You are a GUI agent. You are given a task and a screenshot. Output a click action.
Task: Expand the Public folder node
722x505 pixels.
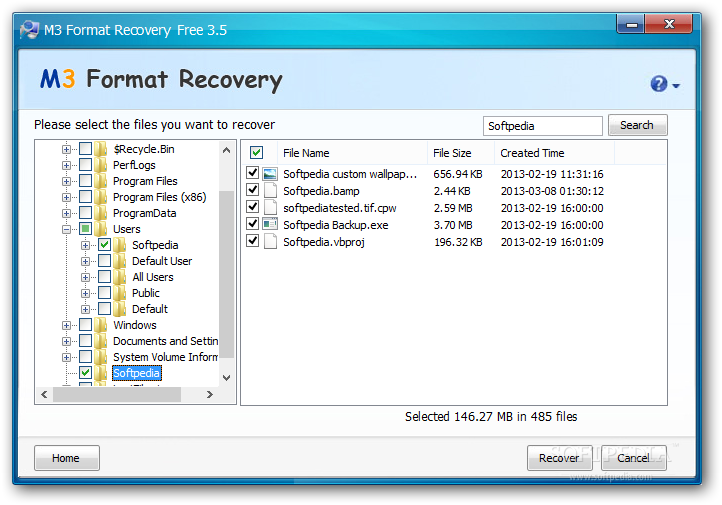(85, 293)
